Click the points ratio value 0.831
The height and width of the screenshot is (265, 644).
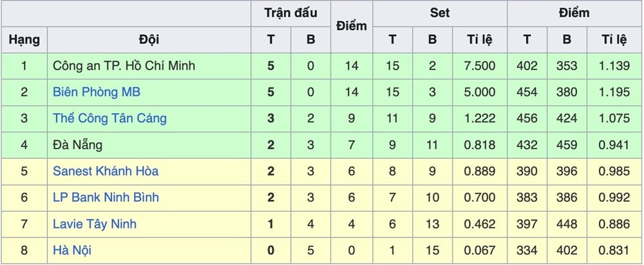(x=614, y=250)
